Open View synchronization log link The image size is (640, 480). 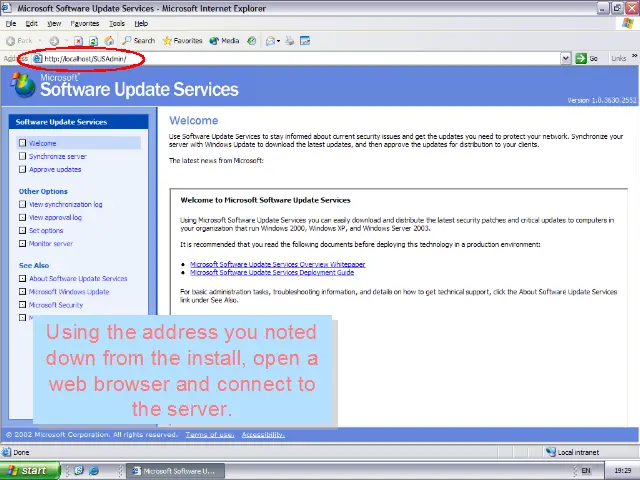click(65, 204)
